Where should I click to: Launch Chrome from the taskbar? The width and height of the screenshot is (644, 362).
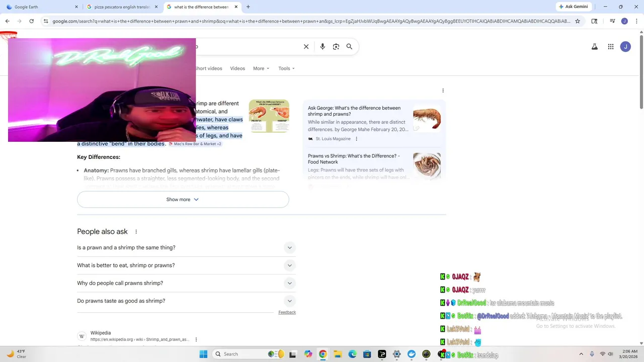point(323,354)
